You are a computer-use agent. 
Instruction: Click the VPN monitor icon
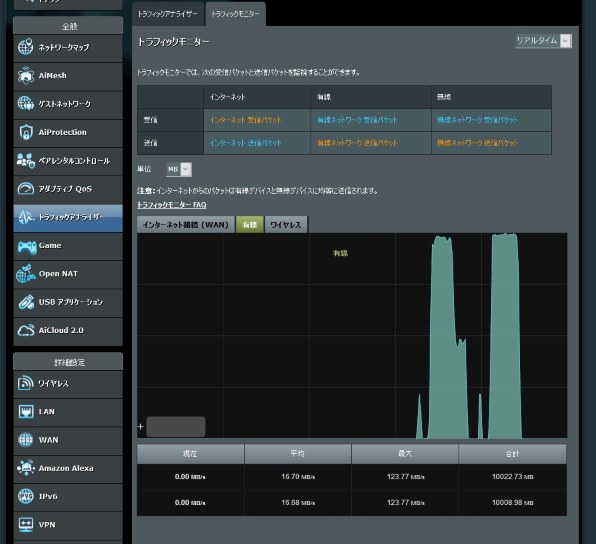tap(25, 525)
